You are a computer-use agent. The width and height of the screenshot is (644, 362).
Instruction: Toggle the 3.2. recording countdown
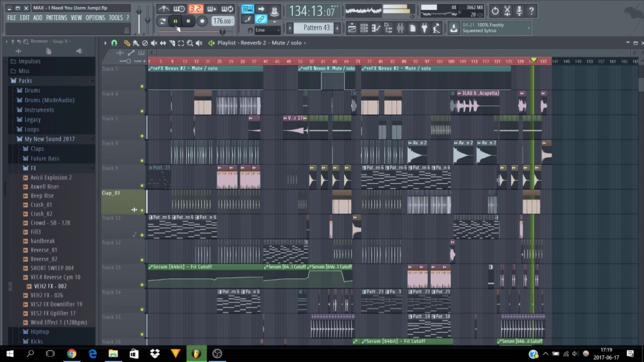pyautogui.click(x=195, y=9)
